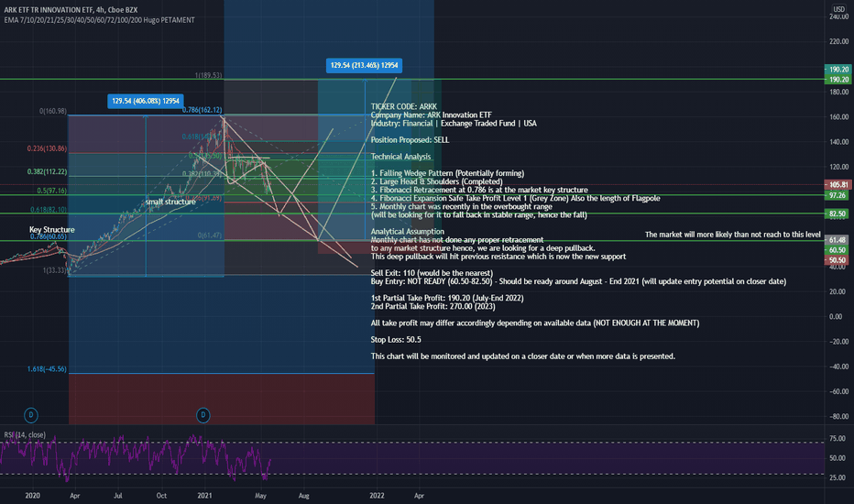Click the 1st Partial Take Profit: 190.20 line
The width and height of the screenshot is (854, 504).
point(447,298)
